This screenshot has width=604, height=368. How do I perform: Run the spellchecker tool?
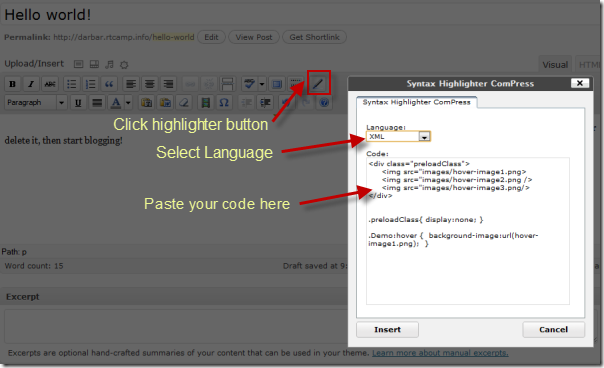249,84
